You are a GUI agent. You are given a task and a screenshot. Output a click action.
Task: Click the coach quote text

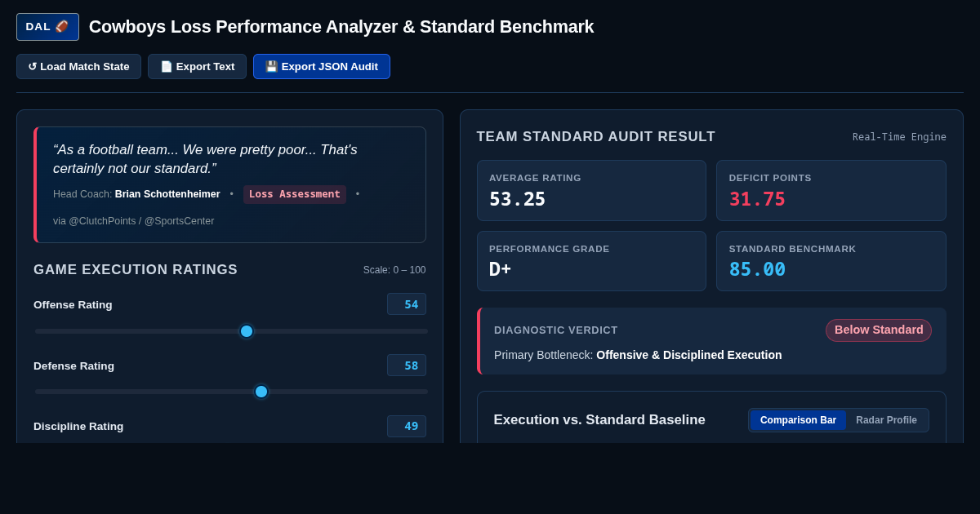tap(205, 159)
